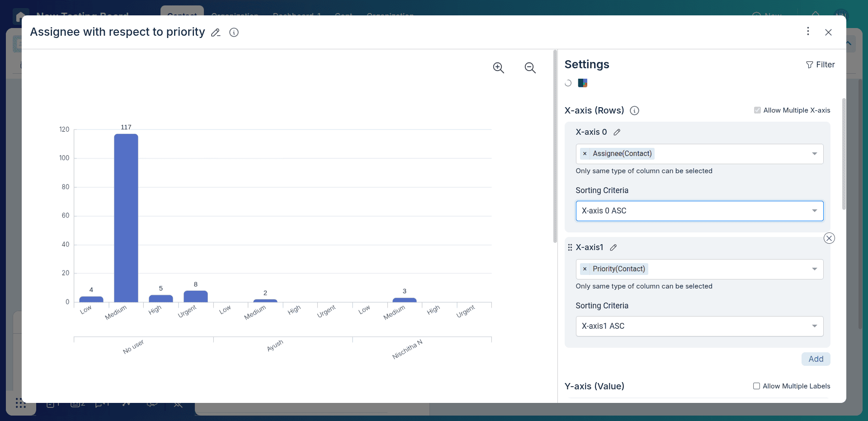The width and height of the screenshot is (868, 421).
Task: Enable Allow Multiple Labels for Y-axis
Action: 755,386
